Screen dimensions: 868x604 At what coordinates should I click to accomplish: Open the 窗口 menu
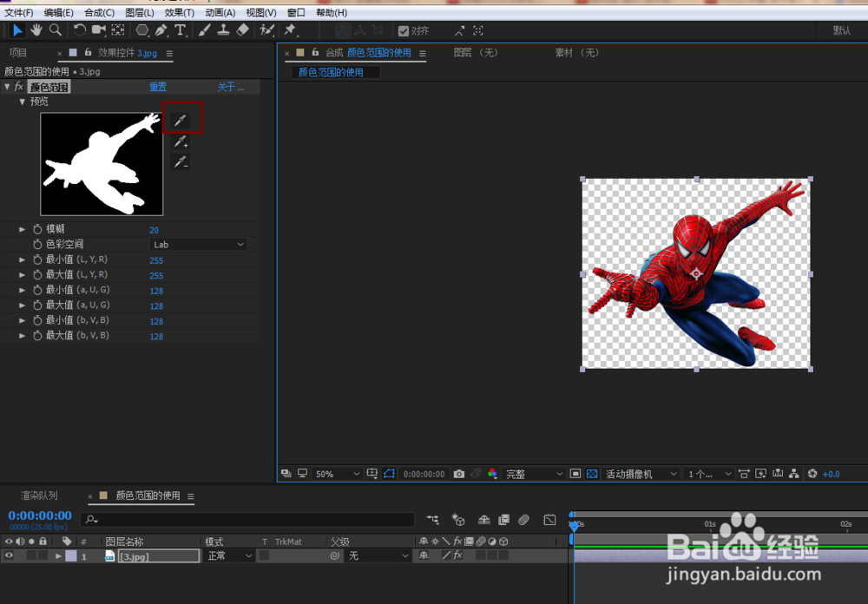click(296, 12)
